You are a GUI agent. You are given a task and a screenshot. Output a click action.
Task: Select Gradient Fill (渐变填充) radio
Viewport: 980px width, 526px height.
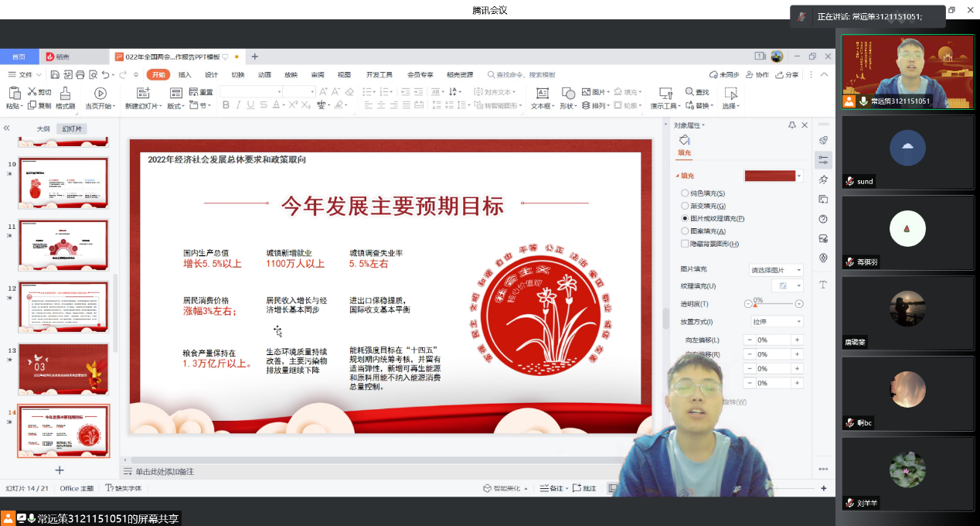[x=685, y=206]
